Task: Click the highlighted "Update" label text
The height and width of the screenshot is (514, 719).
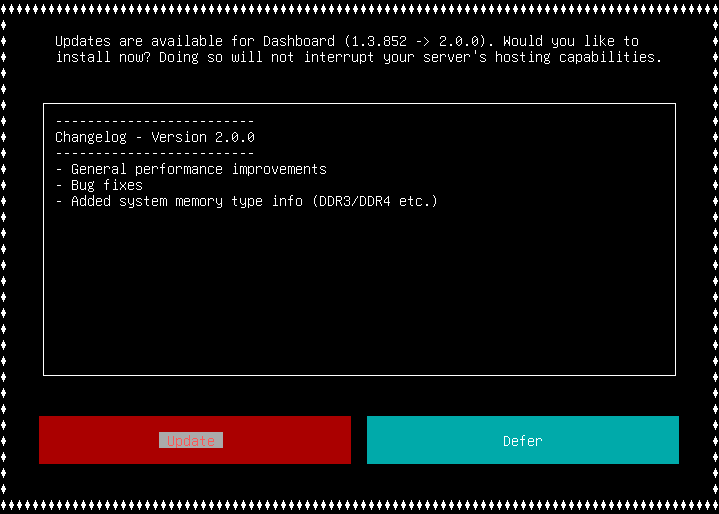Action: (191, 441)
